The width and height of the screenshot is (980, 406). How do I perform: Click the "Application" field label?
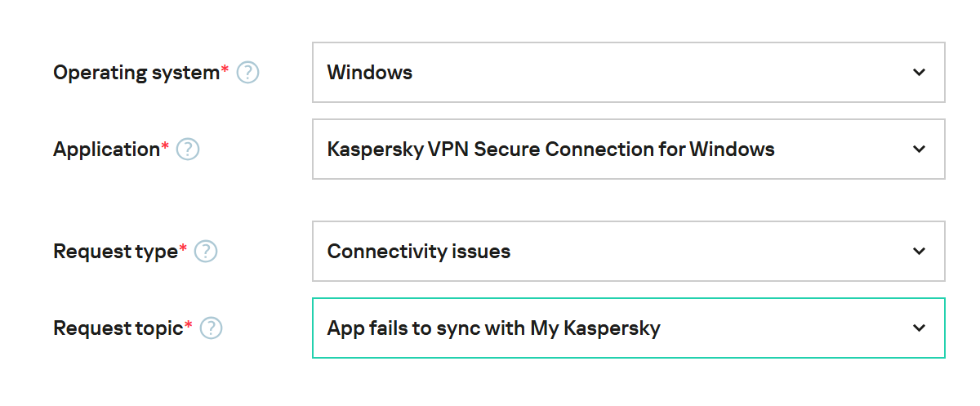click(106, 149)
